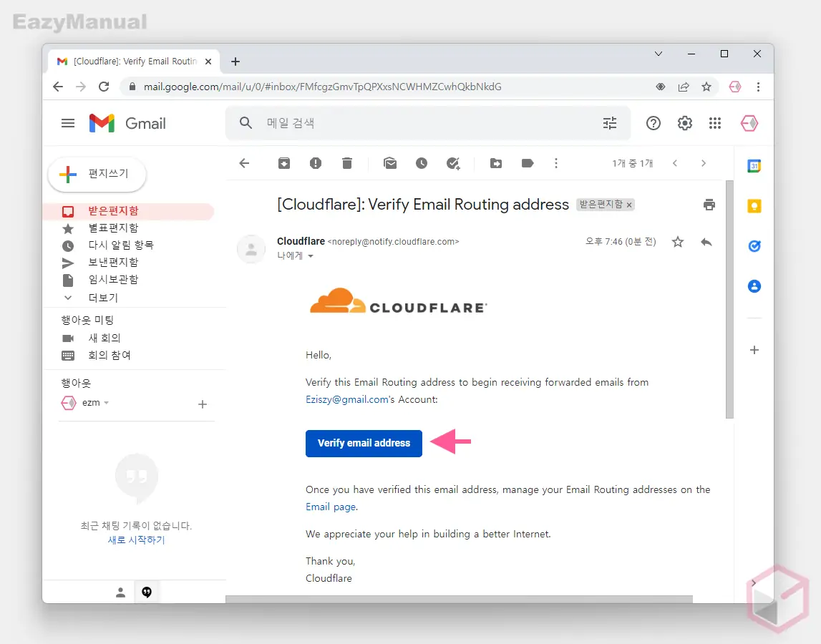Remove the 받은편지함 label from email

pyautogui.click(x=629, y=205)
